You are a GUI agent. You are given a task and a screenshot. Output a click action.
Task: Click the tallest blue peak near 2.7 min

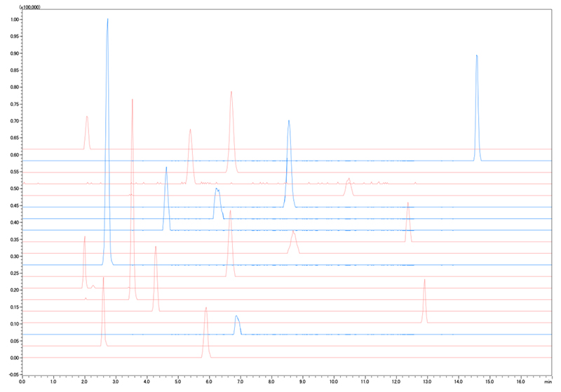[107, 21]
